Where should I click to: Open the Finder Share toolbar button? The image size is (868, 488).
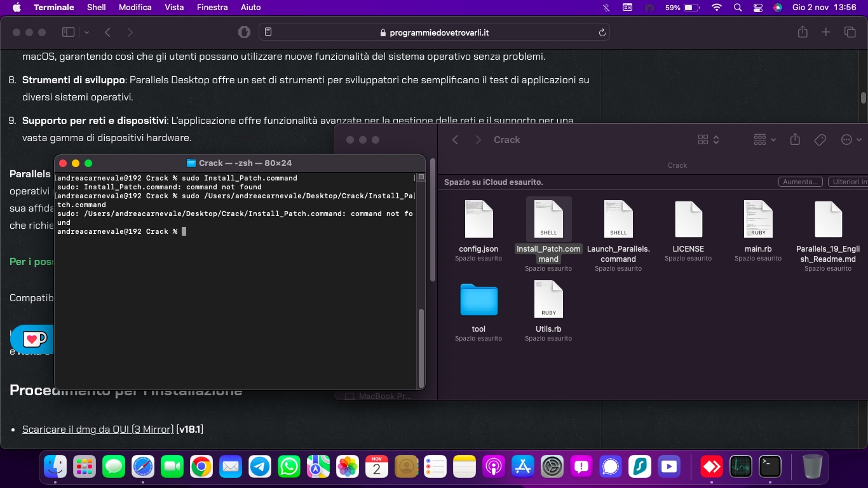[x=795, y=140]
